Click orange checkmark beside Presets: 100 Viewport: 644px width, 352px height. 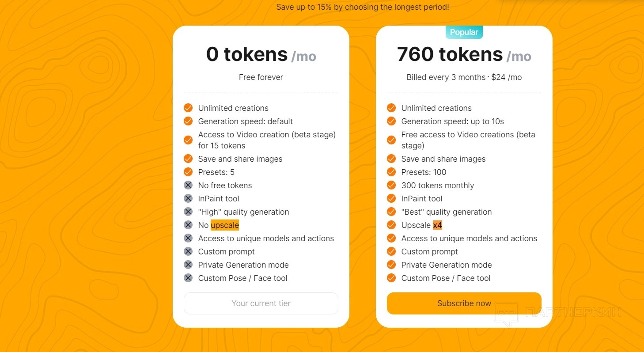click(x=391, y=172)
